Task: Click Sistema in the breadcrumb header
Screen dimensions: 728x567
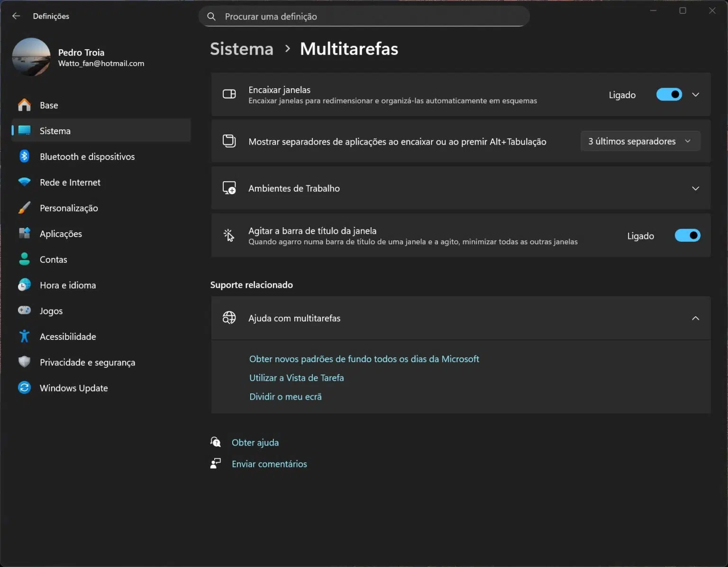Action: point(242,49)
